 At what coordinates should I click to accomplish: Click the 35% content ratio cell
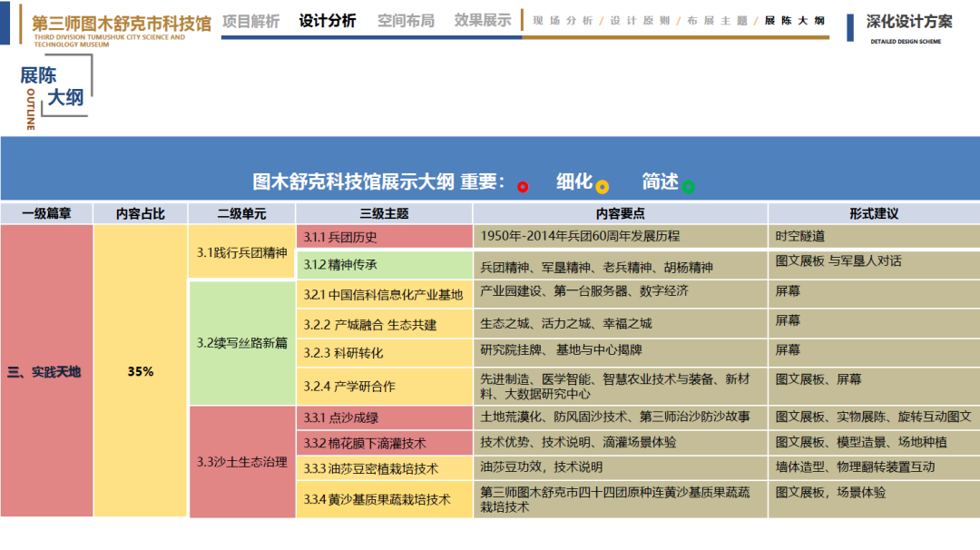[x=140, y=371]
